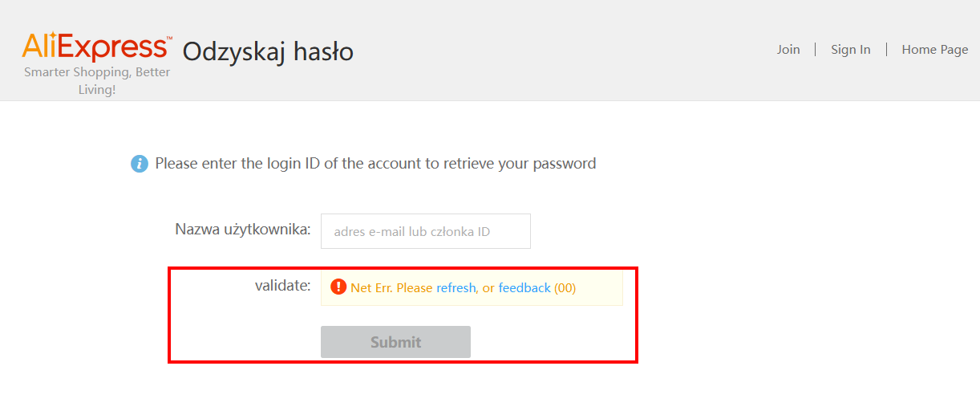Open the feedback link

pos(524,287)
